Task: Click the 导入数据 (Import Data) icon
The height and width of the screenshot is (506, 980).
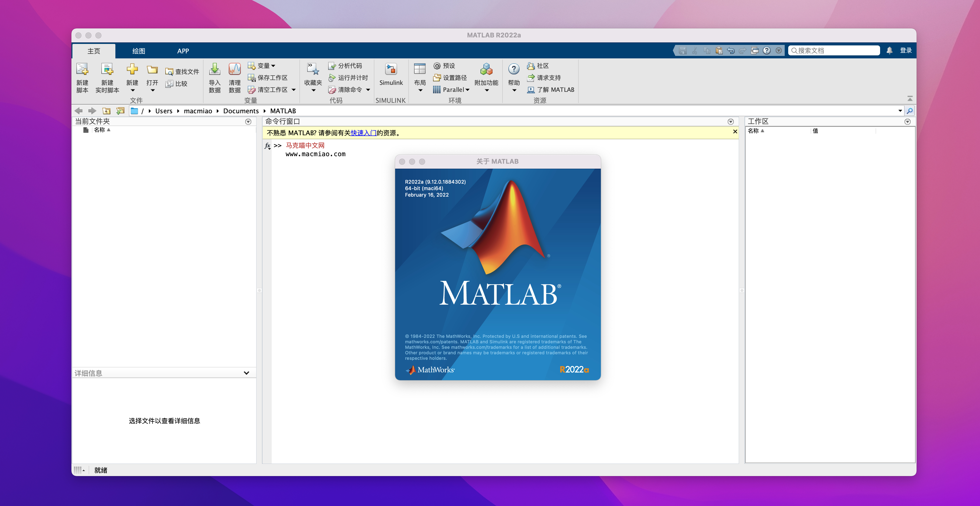Action: [x=215, y=69]
